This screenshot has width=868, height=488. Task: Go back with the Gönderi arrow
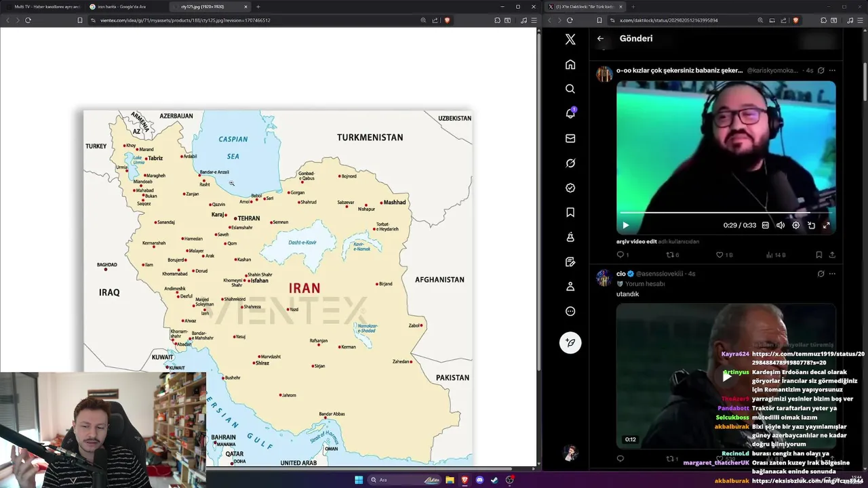600,39
